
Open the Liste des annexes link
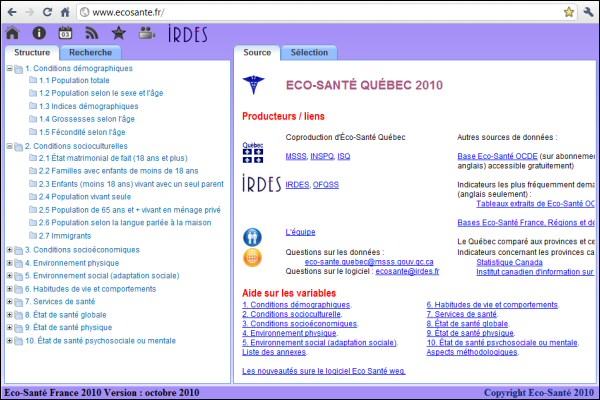274,352
